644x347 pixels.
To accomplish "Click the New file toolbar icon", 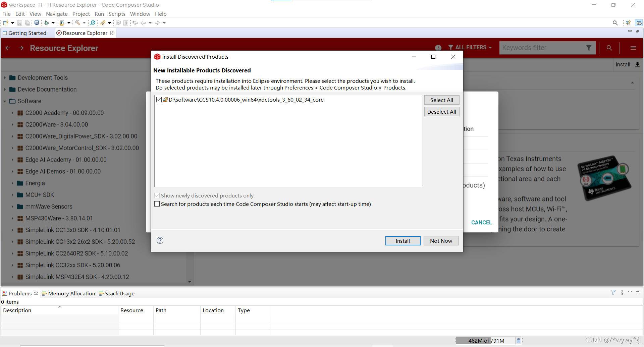I will click(6, 23).
